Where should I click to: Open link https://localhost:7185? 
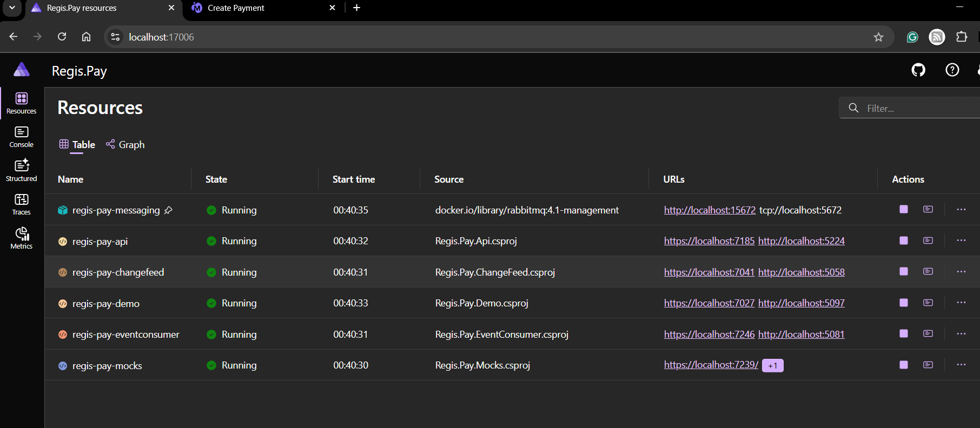click(x=709, y=241)
